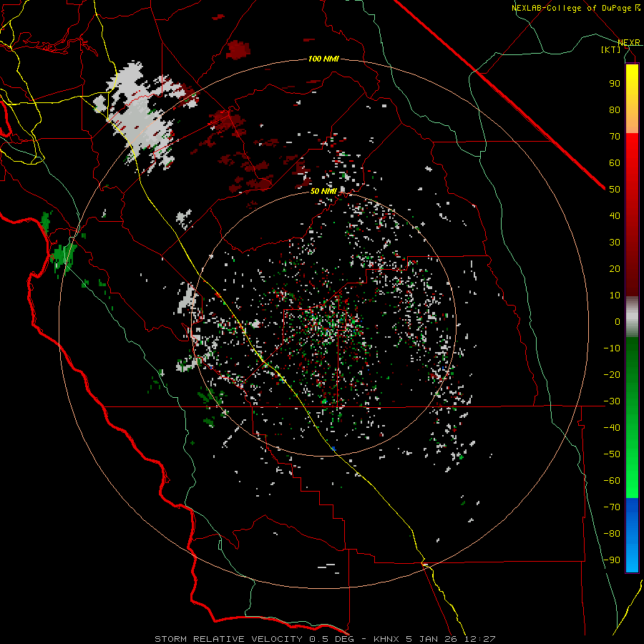Click the 12:27 timestamp in caption
The height and width of the screenshot is (644, 644).
(x=481, y=639)
